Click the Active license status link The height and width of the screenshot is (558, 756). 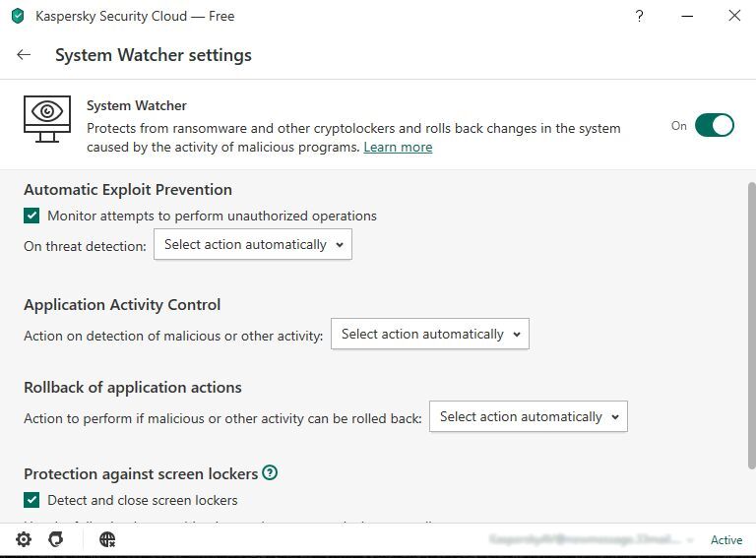(x=726, y=539)
